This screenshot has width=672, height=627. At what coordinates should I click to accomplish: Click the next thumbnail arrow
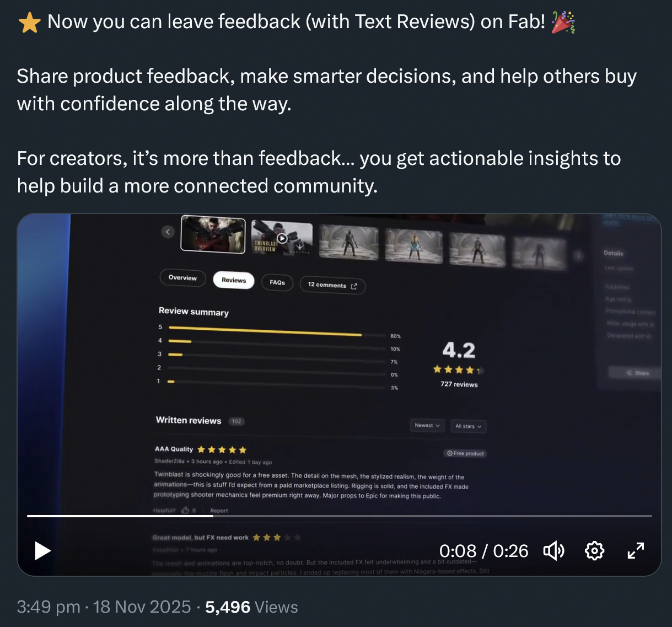click(578, 255)
